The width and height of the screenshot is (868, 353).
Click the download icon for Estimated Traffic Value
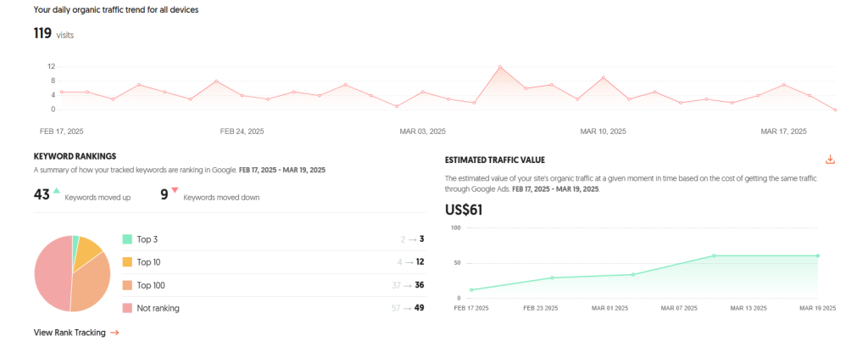pos(830,160)
